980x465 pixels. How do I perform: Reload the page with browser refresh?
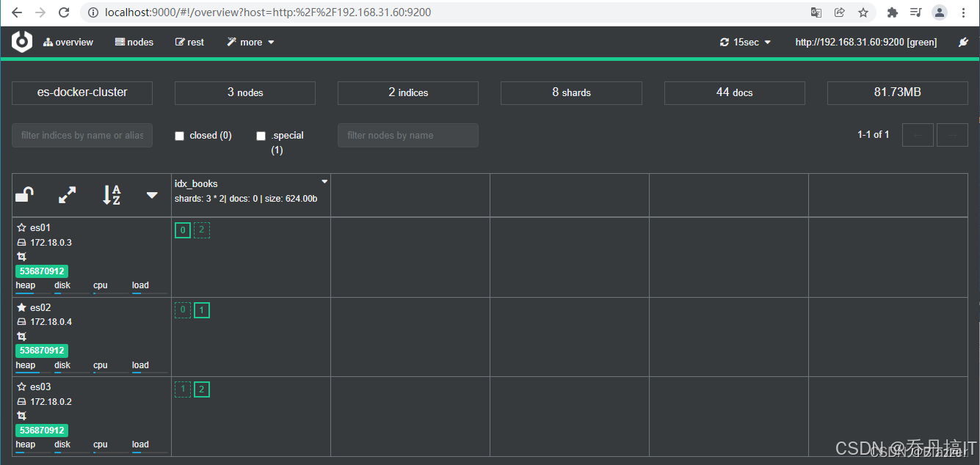click(64, 12)
